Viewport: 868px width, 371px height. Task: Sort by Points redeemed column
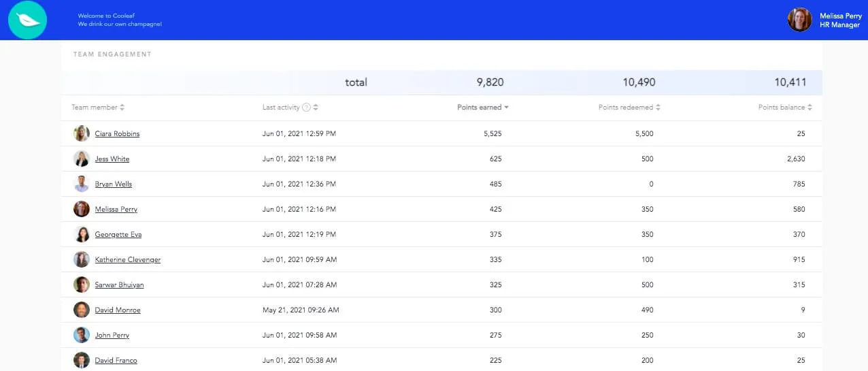[x=629, y=108]
